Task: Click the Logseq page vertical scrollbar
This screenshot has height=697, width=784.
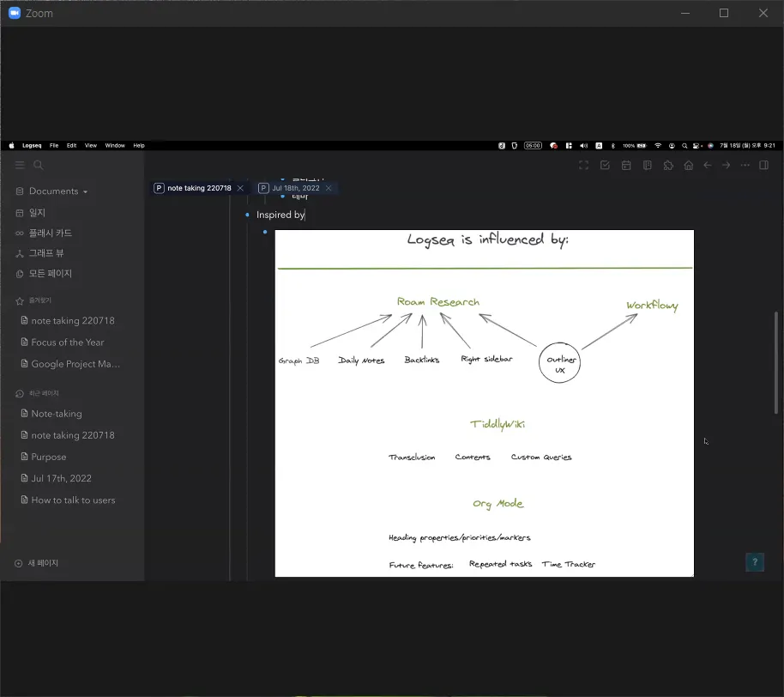Action: 776,362
